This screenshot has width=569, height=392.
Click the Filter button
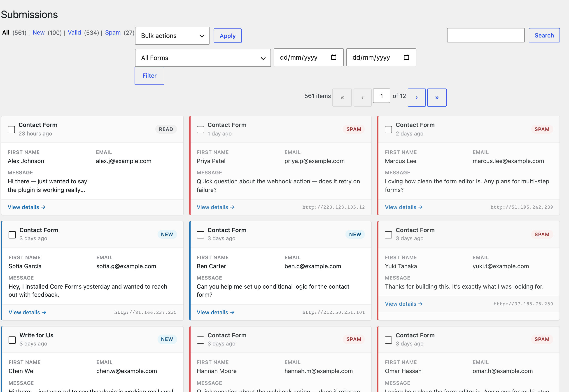[x=149, y=76]
